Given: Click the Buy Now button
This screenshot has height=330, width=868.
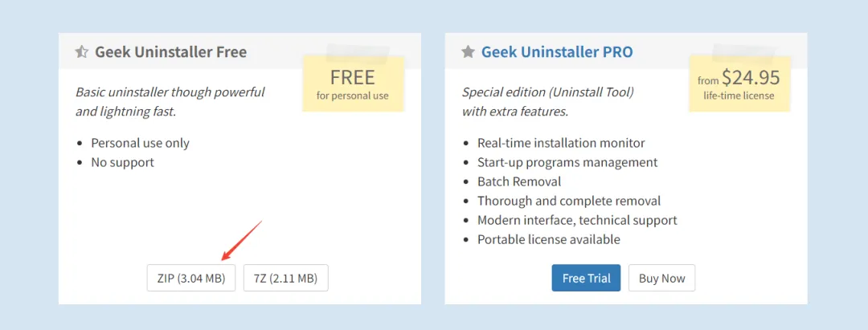Looking at the screenshot, I should pyautogui.click(x=661, y=278).
